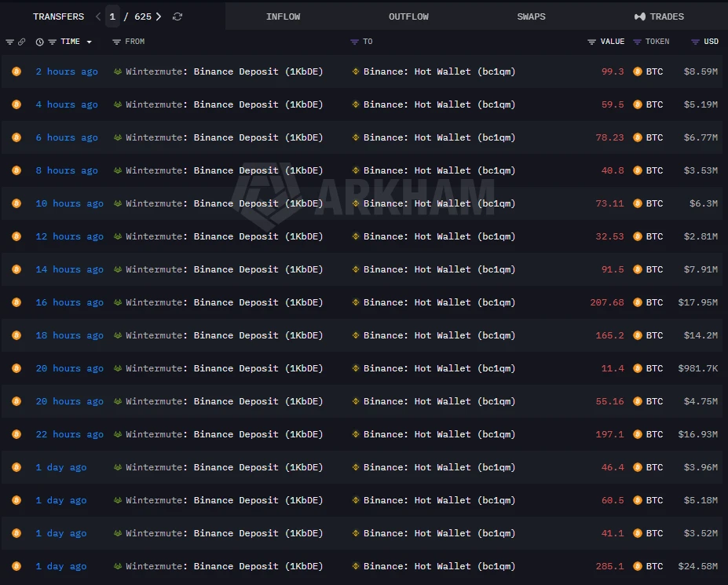Open Binance Hot Wallet in $24.58M row
This screenshot has height=585, width=728.
click(x=439, y=566)
